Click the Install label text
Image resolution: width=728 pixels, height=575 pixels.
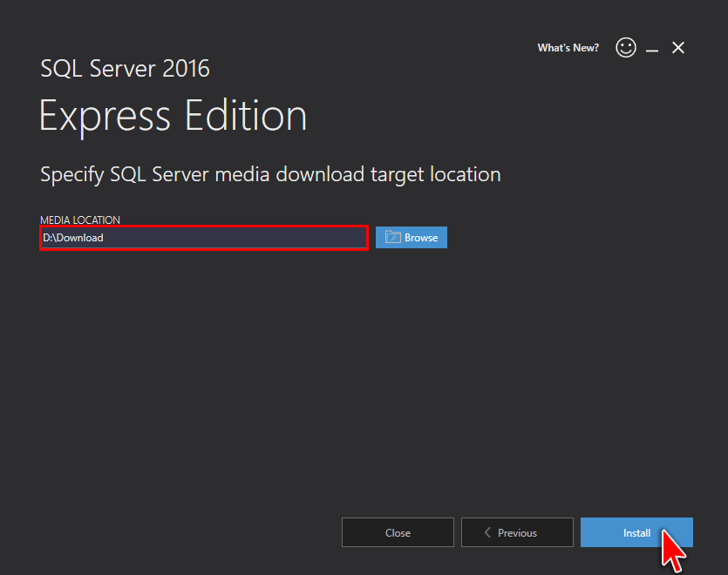[x=636, y=533]
